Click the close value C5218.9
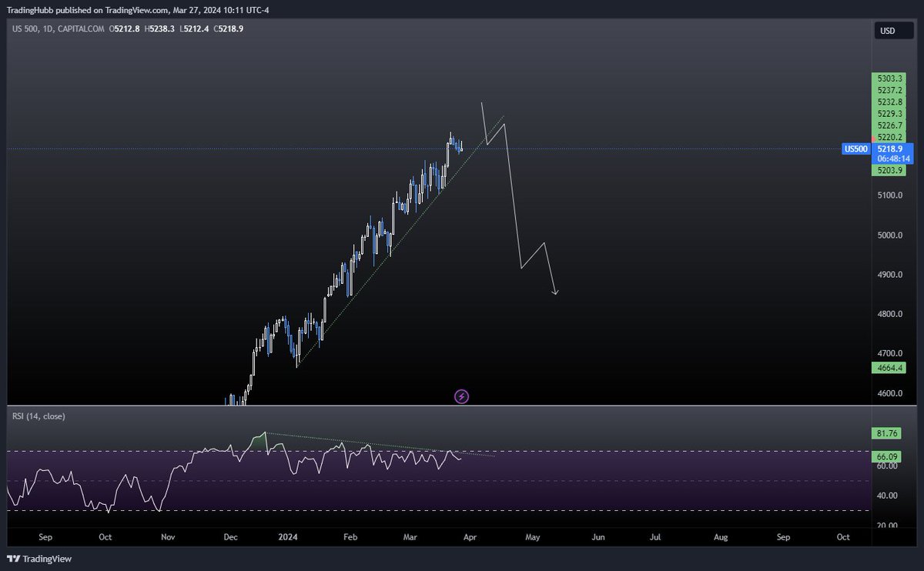 [229, 28]
